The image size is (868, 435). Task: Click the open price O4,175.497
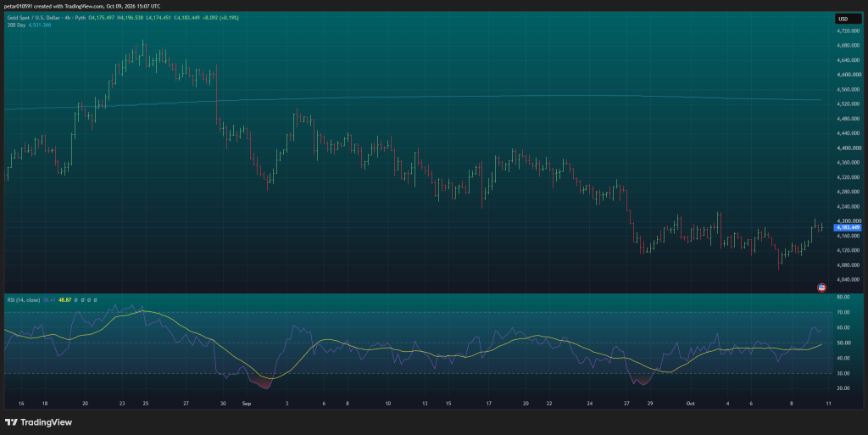(102, 18)
